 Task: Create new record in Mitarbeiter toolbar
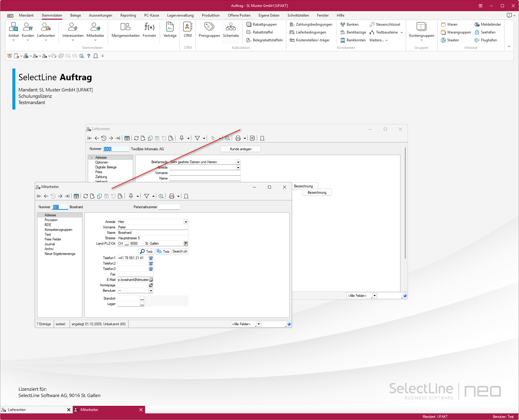(93, 196)
